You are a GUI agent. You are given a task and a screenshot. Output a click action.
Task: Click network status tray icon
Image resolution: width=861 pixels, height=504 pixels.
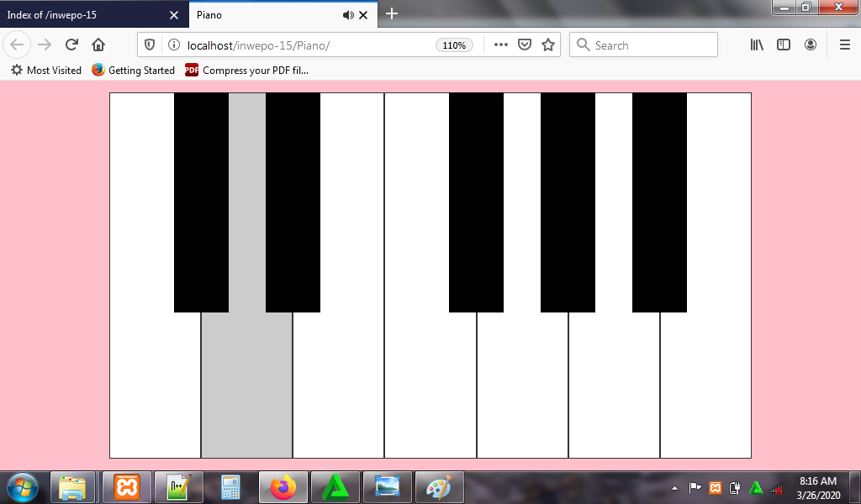coord(776,487)
